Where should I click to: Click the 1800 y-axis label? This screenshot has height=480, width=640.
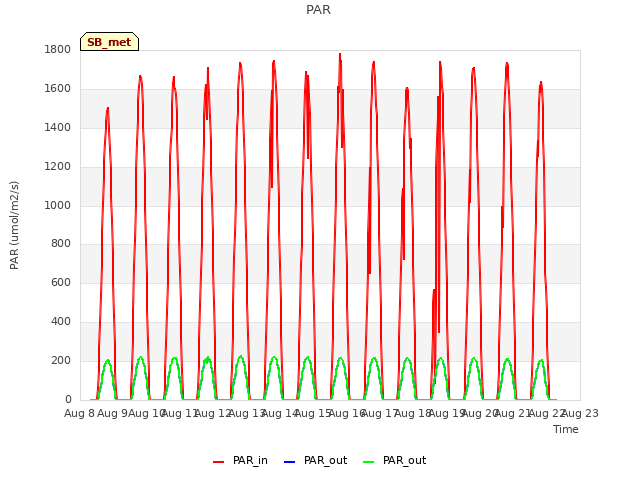pyautogui.click(x=58, y=50)
